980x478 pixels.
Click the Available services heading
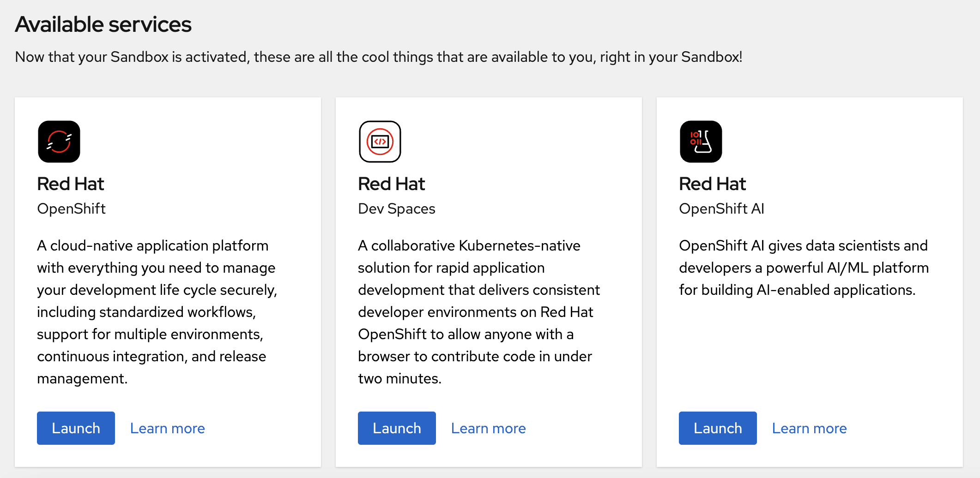click(x=103, y=24)
